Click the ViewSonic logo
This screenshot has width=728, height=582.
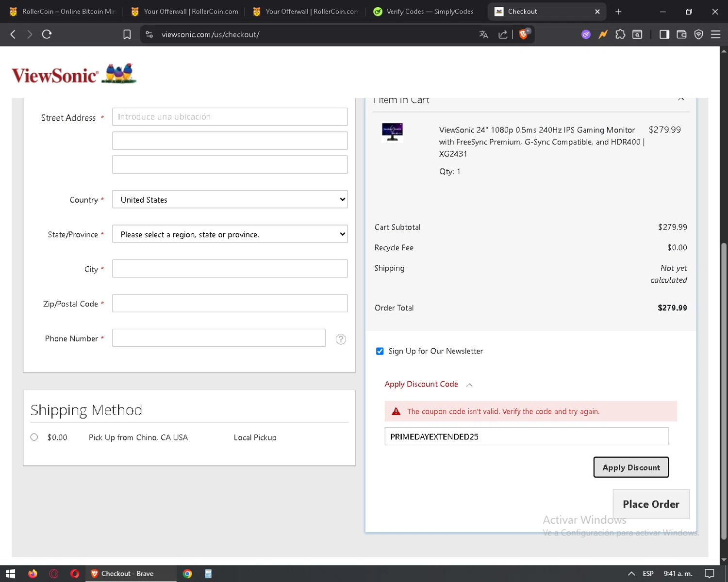click(x=74, y=74)
